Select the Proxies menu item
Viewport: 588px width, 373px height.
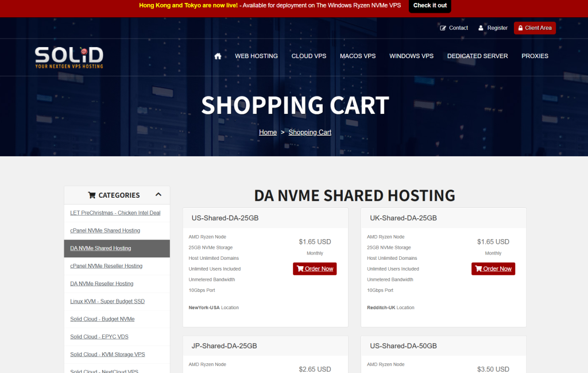click(535, 56)
